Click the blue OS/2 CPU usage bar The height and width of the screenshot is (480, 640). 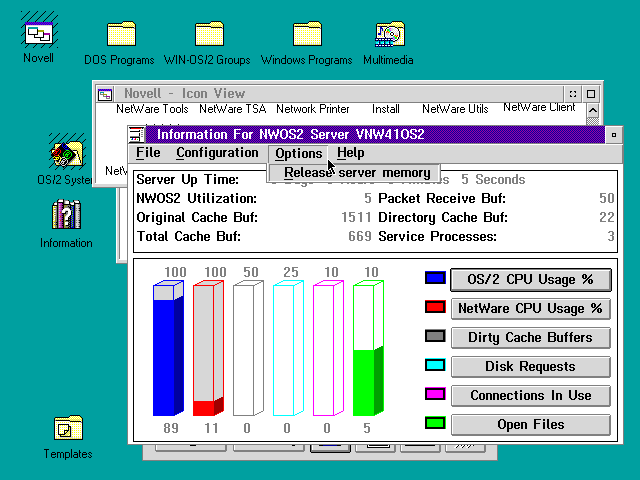click(x=168, y=348)
